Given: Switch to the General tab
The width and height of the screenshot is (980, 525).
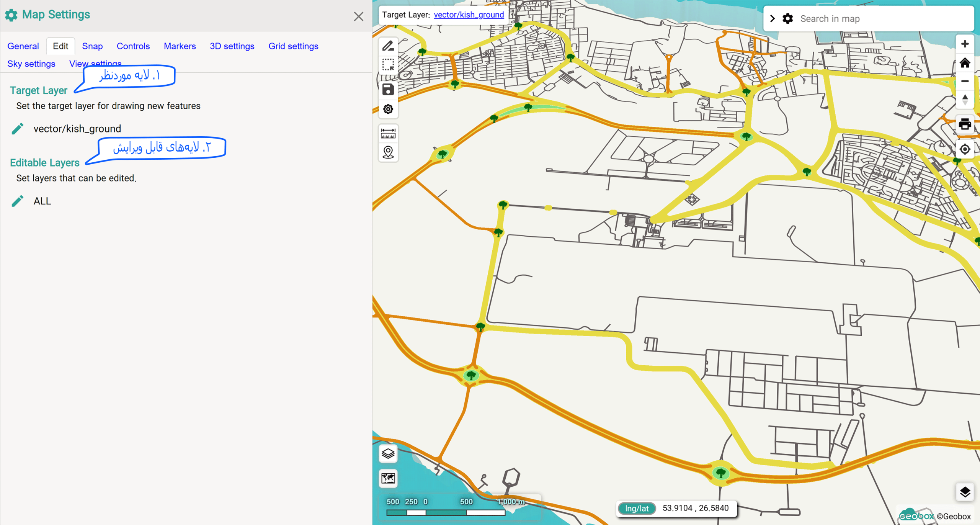Looking at the screenshot, I should pyautogui.click(x=23, y=46).
